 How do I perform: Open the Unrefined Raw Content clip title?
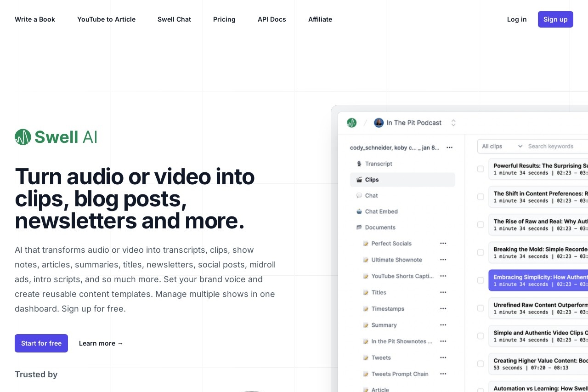point(541,305)
